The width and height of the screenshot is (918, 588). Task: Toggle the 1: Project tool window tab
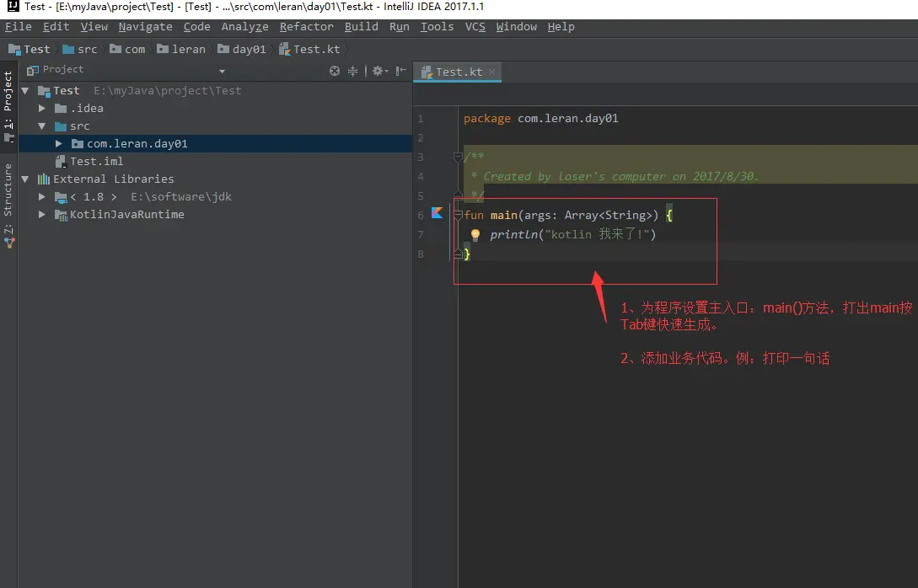pyautogui.click(x=8, y=106)
